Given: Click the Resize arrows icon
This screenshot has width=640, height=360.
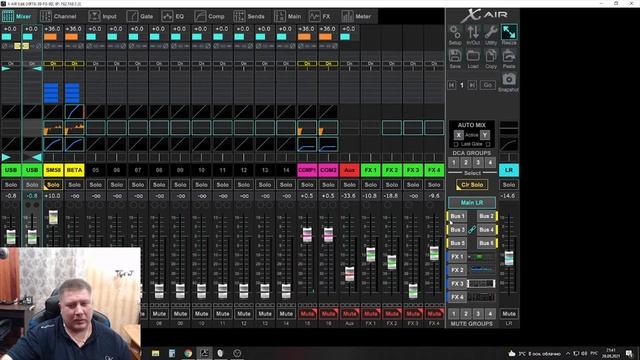Looking at the screenshot, I should coord(509,32).
